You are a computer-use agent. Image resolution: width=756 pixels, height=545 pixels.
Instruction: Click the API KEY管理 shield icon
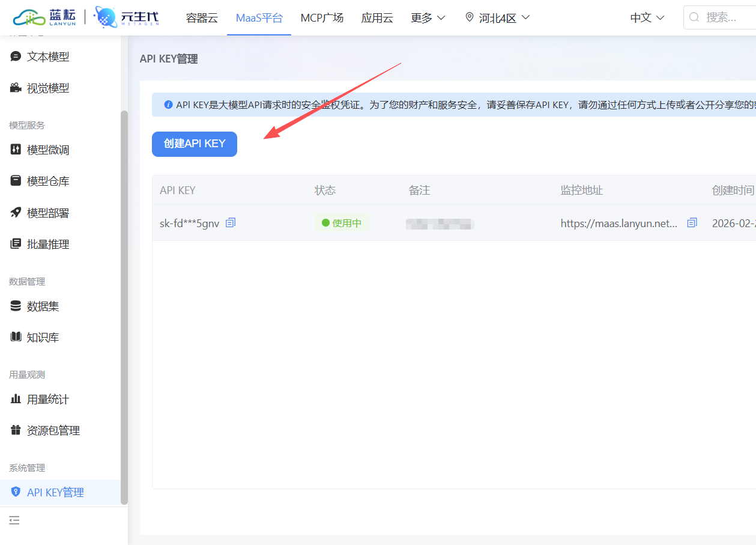click(16, 492)
